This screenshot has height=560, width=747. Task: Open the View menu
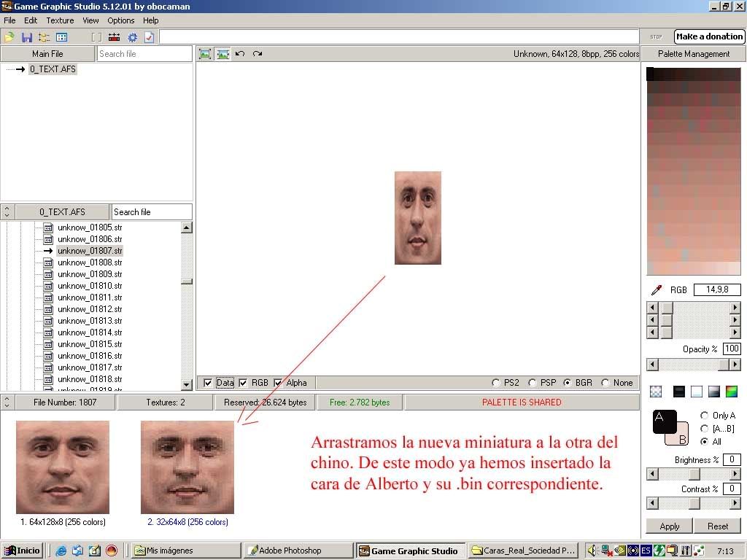tap(90, 20)
